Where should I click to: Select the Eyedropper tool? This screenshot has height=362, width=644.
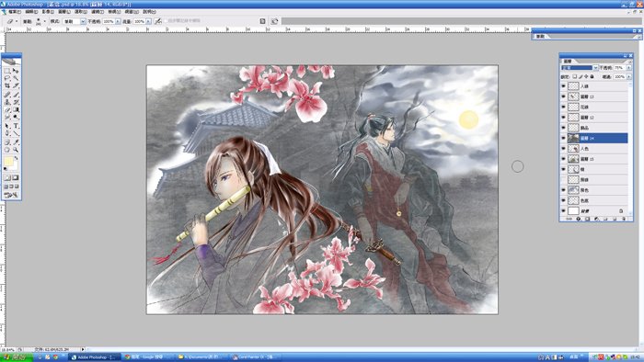pyautogui.click(x=16, y=141)
